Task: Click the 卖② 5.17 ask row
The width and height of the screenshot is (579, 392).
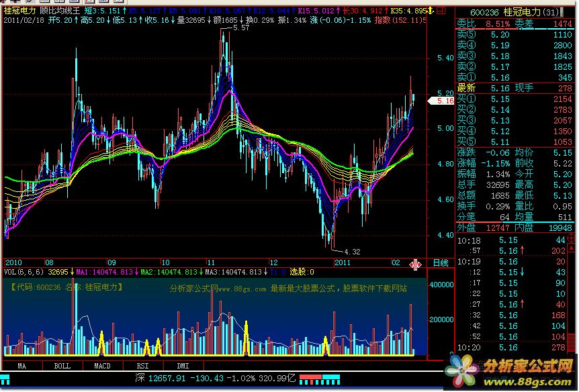Action: [515, 67]
